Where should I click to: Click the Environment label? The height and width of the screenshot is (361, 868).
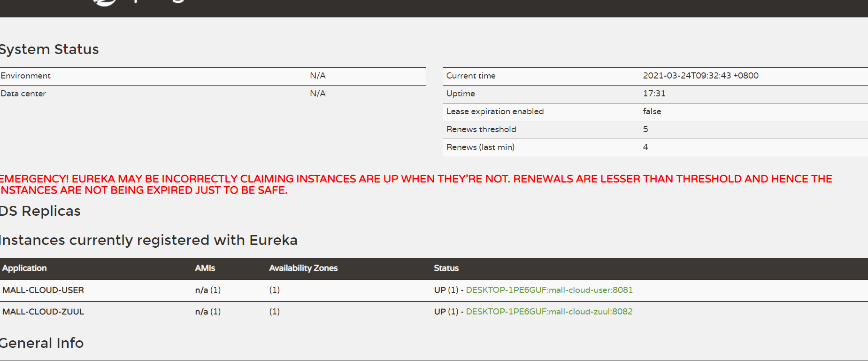pyautogui.click(x=26, y=76)
